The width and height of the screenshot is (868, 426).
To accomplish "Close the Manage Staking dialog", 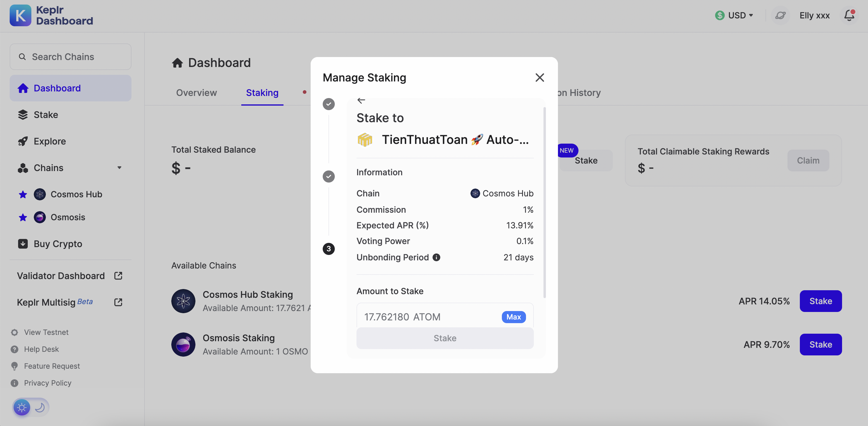I will 540,78.
